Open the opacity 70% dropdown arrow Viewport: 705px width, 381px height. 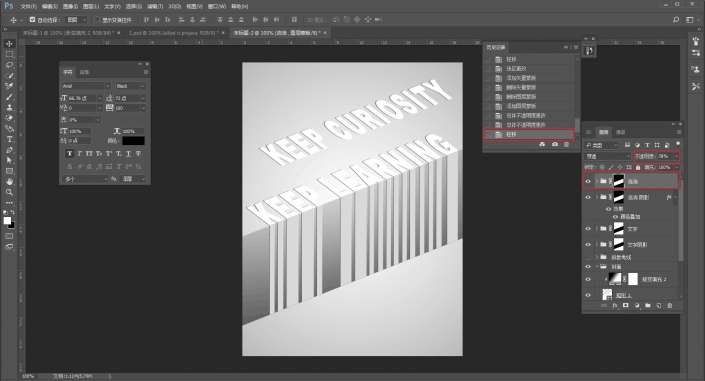(676, 156)
